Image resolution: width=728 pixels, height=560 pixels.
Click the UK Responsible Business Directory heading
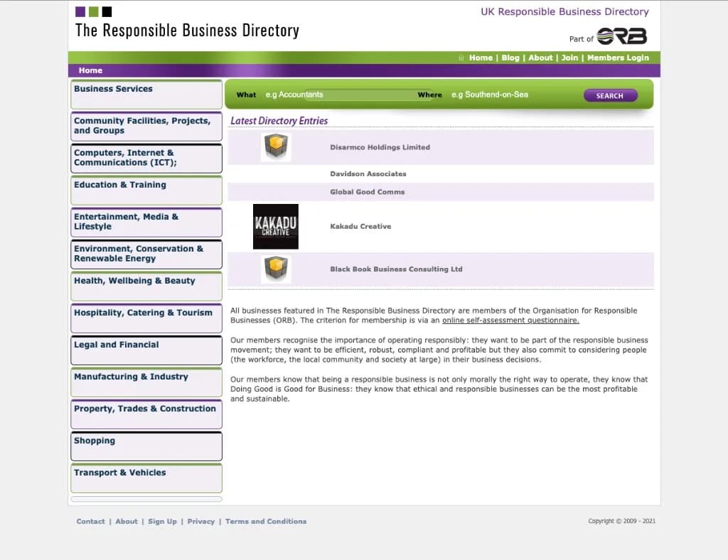click(x=564, y=11)
